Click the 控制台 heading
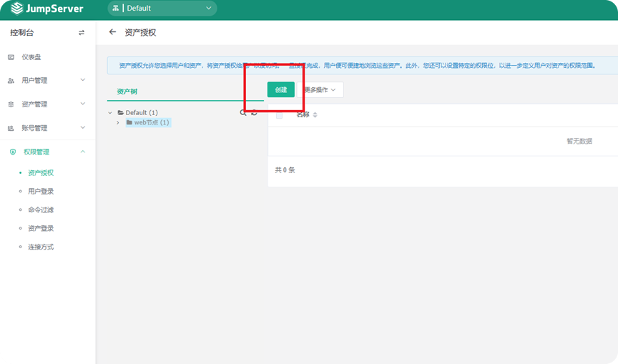 [x=22, y=33]
